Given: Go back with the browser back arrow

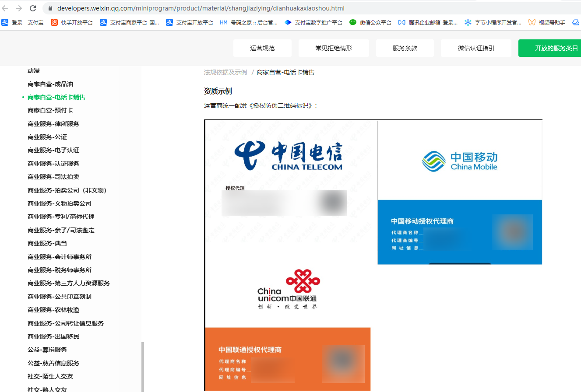Looking at the screenshot, I should [x=5, y=8].
